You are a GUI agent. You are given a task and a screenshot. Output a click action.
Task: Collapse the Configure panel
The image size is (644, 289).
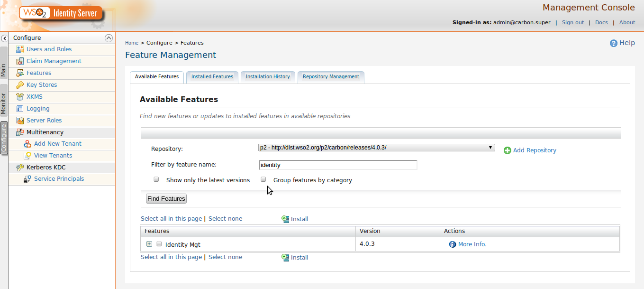click(x=109, y=37)
